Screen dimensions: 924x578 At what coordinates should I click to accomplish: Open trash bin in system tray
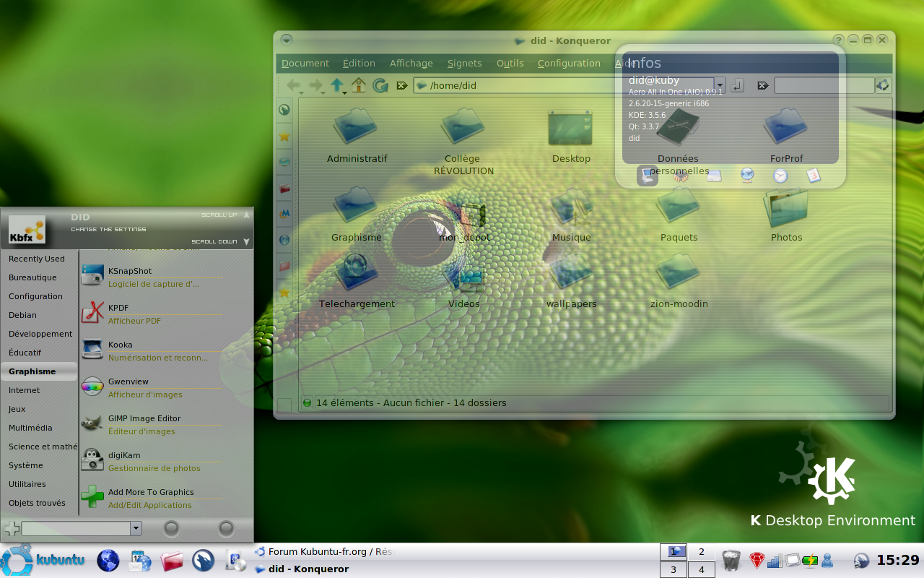tap(731, 561)
